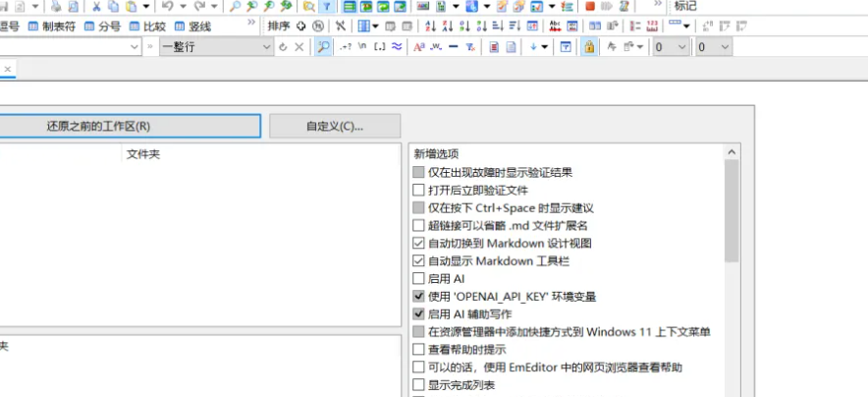
Task: Toggle the regular expression .+? icon
Action: (x=346, y=47)
